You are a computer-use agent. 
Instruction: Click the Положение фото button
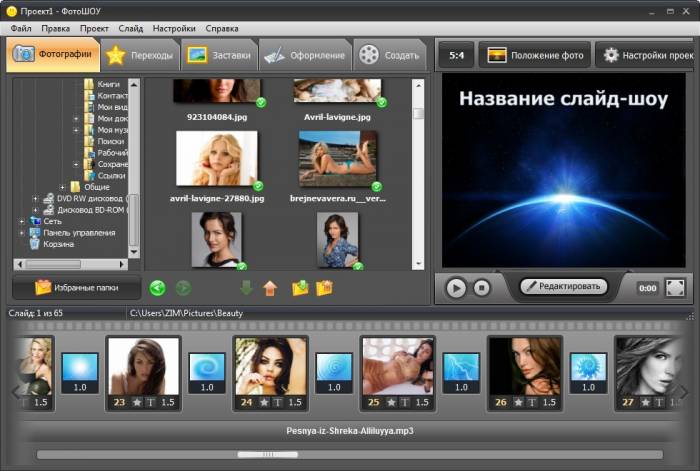click(x=535, y=55)
